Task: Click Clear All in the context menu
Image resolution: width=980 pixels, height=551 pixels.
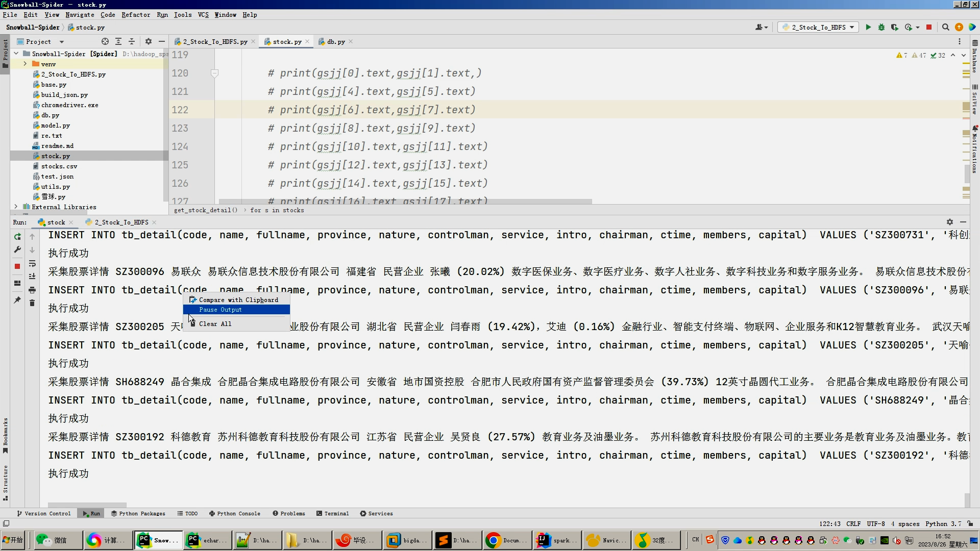Action: pos(215,323)
